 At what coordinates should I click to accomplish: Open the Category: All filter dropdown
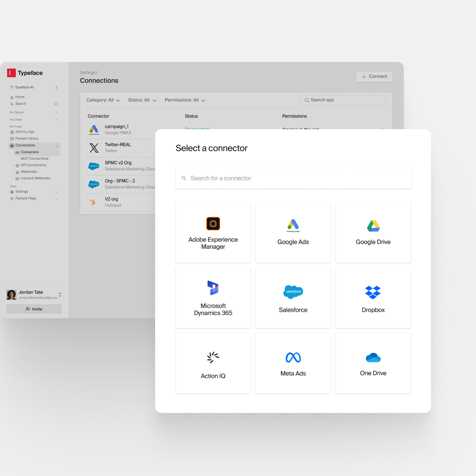pos(103,100)
